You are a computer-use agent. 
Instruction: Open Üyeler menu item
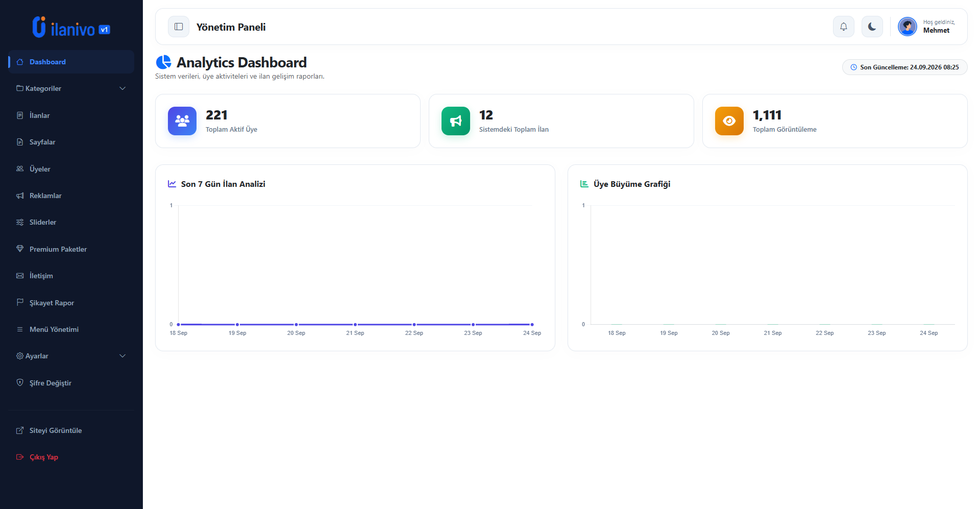[71, 169]
